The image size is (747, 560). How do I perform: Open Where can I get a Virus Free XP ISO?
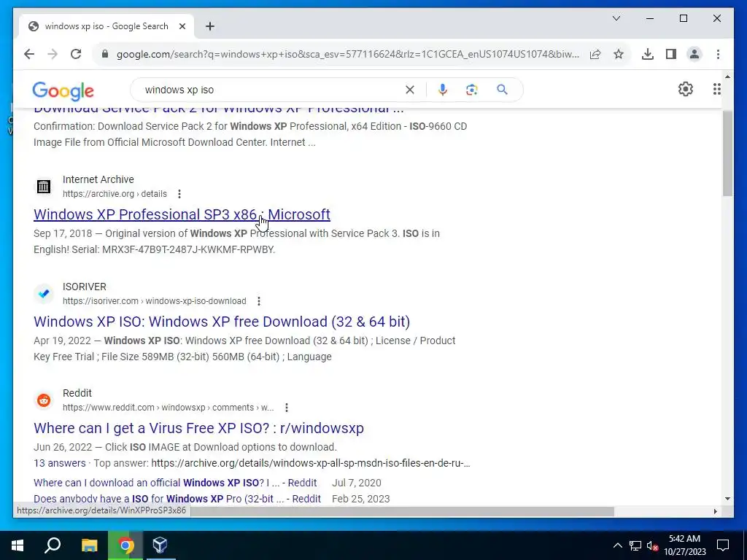[198, 428]
